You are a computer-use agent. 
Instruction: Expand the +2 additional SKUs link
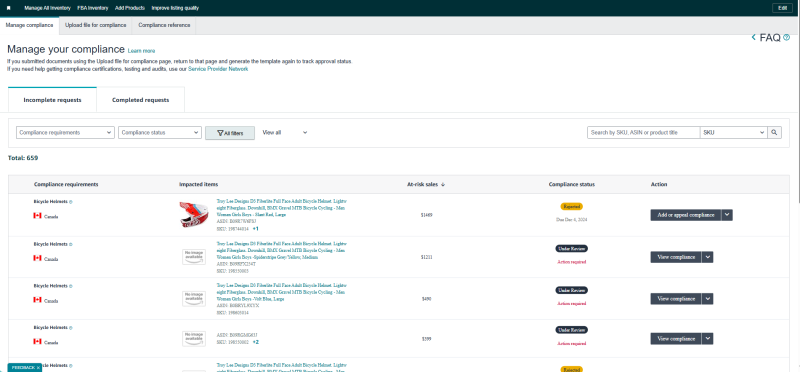255,342
